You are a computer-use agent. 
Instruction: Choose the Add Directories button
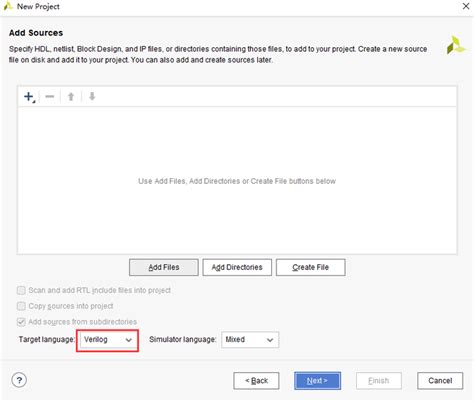pos(237,267)
